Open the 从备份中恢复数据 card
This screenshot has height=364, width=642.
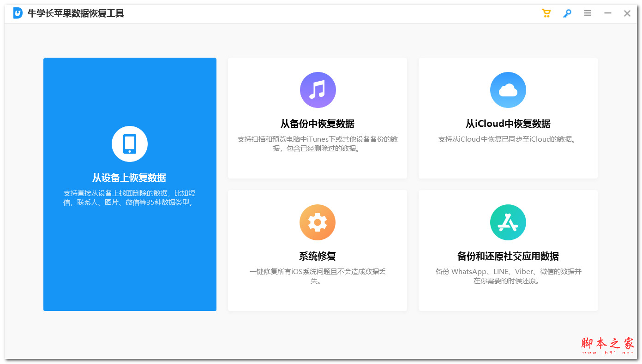tap(318, 118)
